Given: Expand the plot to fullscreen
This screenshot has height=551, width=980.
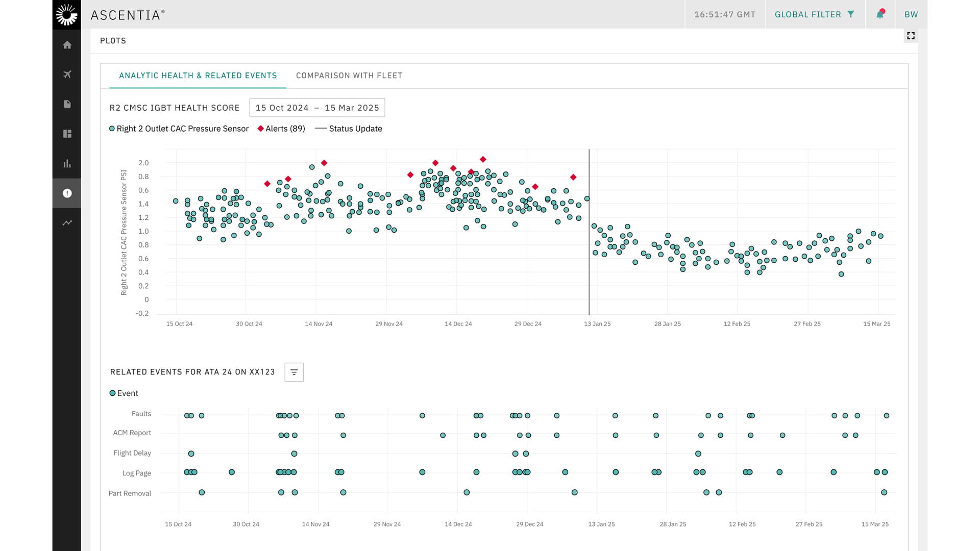Looking at the screenshot, I should 911,36.
